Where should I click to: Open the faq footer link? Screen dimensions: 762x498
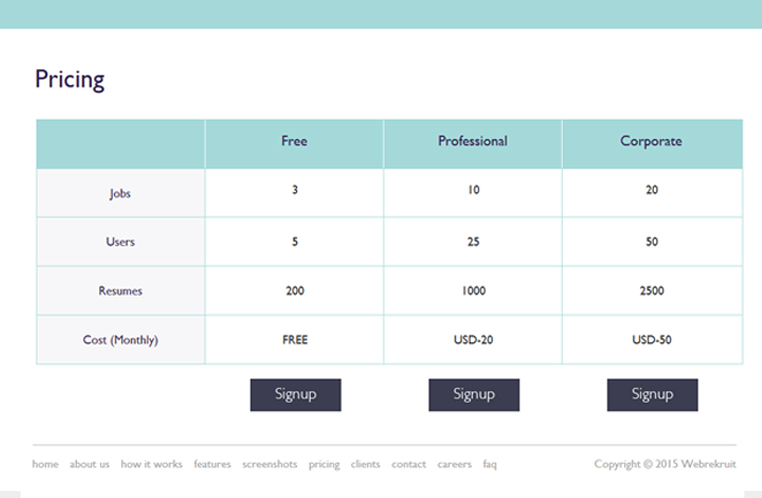(x=490, y=464)
